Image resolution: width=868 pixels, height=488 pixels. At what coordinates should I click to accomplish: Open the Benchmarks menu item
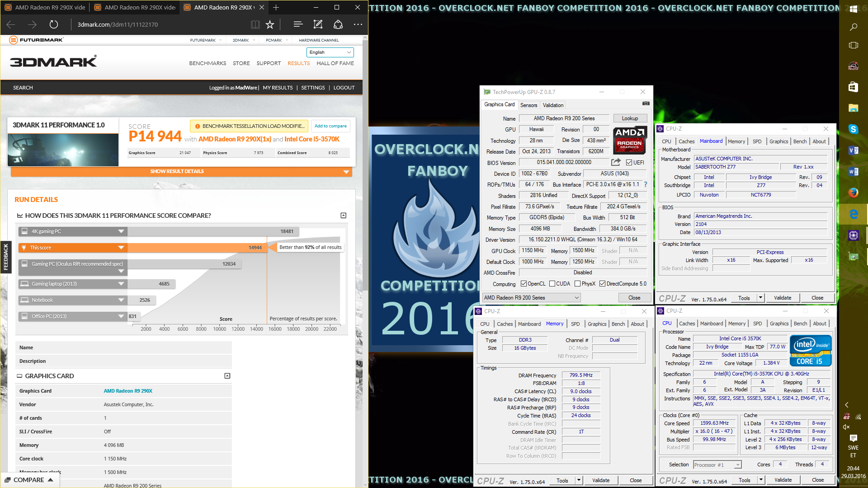click(208, 63)
